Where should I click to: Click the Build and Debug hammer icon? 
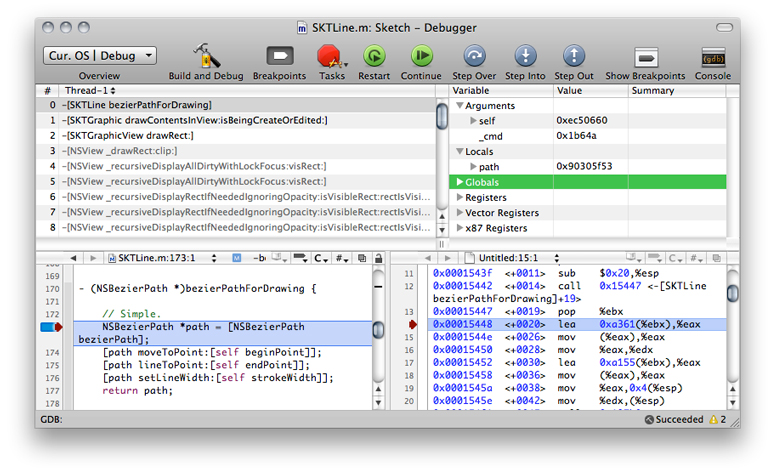tap(206, 56)
